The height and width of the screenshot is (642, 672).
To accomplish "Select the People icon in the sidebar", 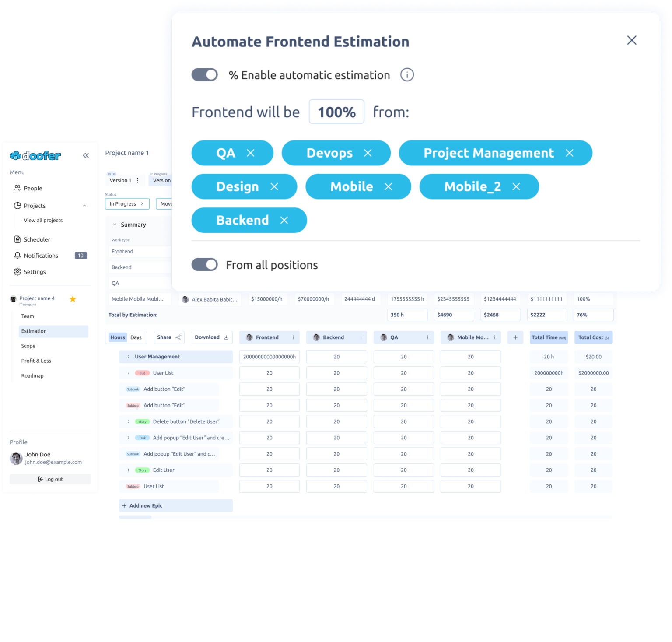I will pos(17,188).
